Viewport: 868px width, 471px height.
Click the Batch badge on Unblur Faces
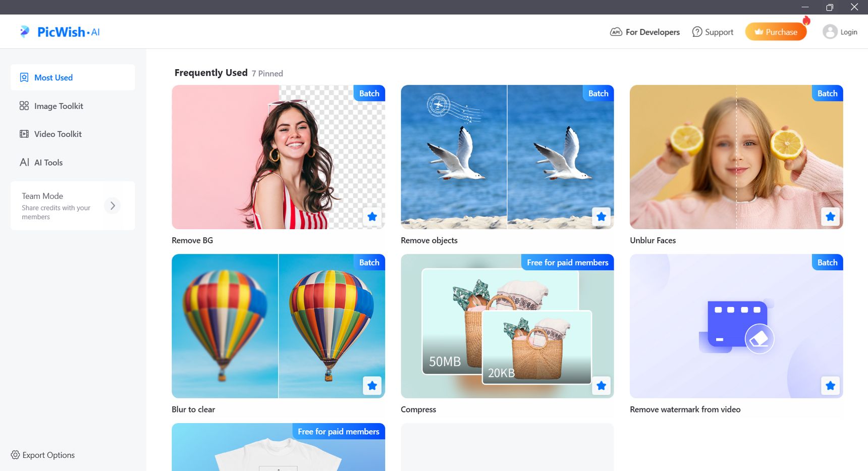click(x=827, y=93)
